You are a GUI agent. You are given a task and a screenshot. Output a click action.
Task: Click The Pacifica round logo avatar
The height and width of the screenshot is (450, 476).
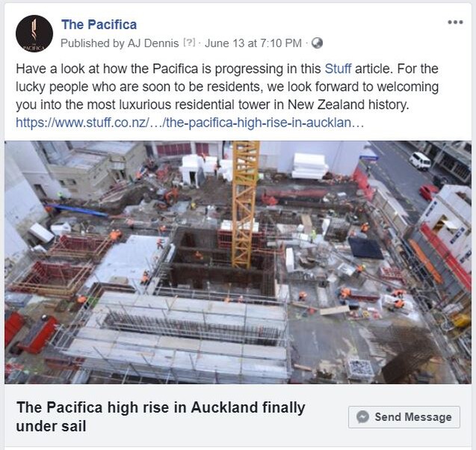(34, 34)
